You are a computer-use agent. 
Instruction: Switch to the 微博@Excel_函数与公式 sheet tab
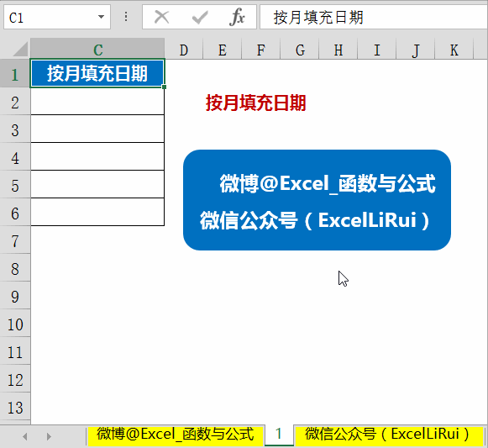(x=176, y=435)
